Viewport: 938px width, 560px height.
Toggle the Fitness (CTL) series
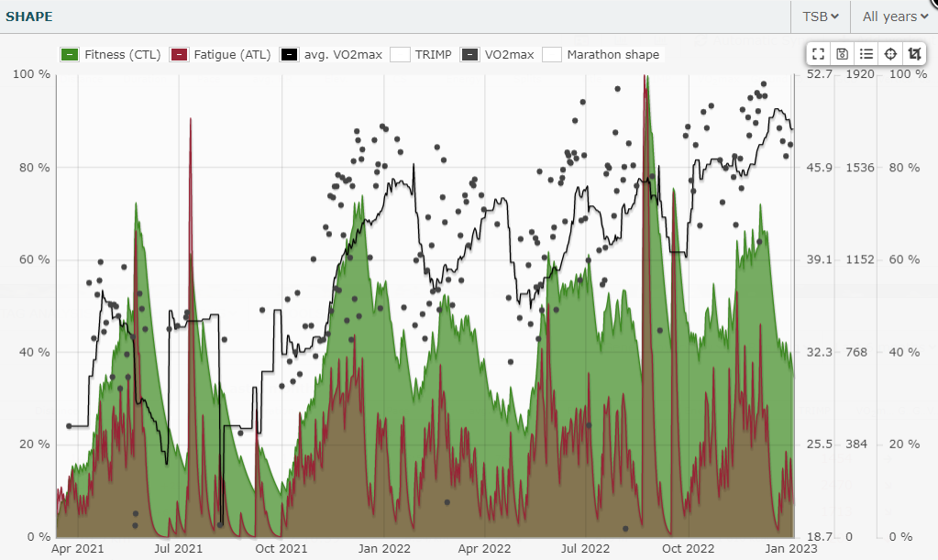pos(70,55)
